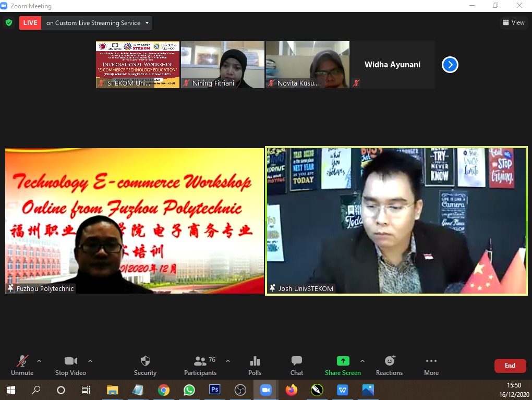This screenshot has height=400, width=532.
Task: Open OBS Studio from taskbar
Action: pos(240,390)
